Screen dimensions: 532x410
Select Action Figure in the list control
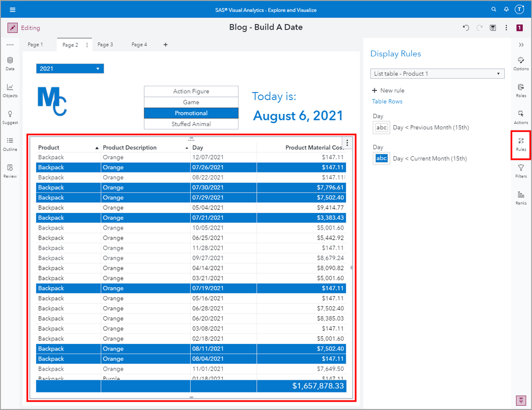click(x=191, y=92)
